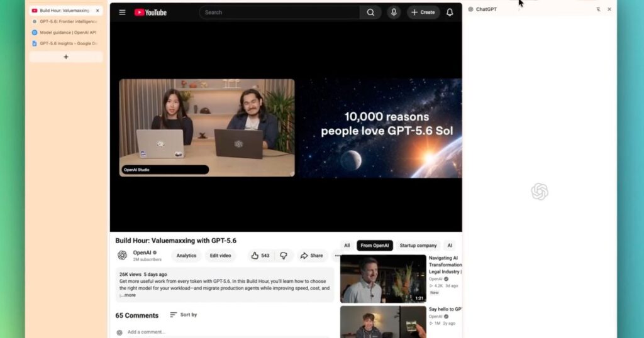
Task: Select the From OpenAI filter chip
Action: tap(375, 245)
